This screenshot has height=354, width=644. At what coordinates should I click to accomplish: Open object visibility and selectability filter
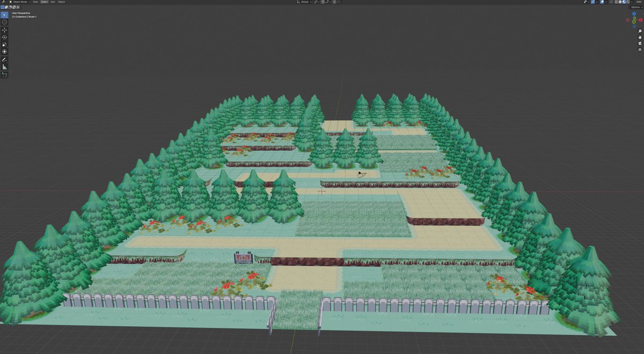(586, 2)
